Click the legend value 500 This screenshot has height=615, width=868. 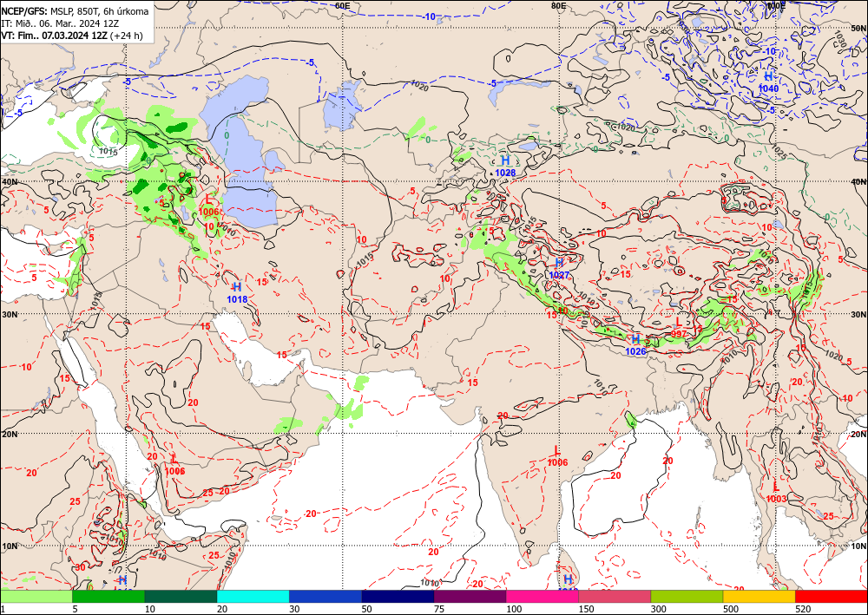tap(731, 609)
